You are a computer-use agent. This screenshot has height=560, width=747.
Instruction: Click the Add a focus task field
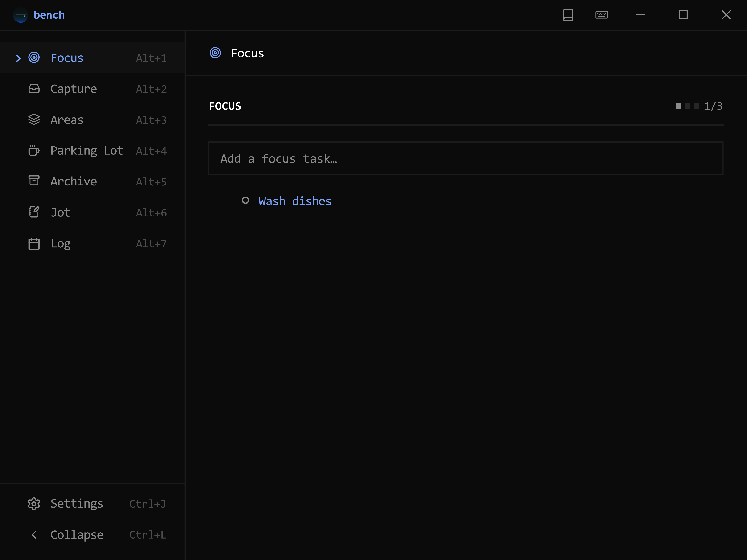[x=465, y=158]
